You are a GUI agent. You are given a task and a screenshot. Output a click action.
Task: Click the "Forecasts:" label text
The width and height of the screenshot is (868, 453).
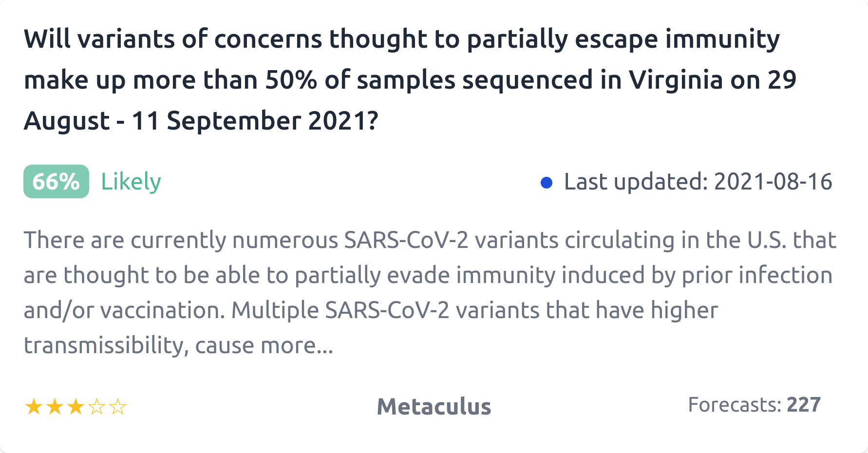click(735, 405)
